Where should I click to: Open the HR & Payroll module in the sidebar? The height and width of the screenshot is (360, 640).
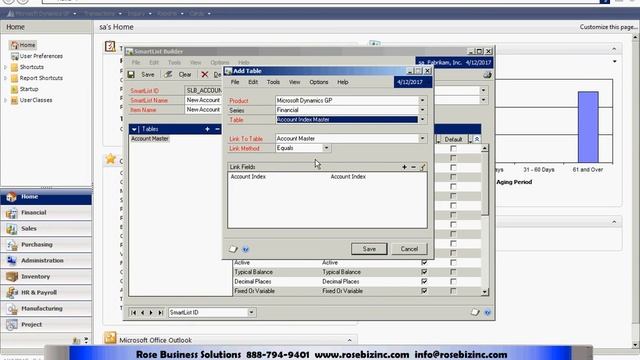coord(46,292)
